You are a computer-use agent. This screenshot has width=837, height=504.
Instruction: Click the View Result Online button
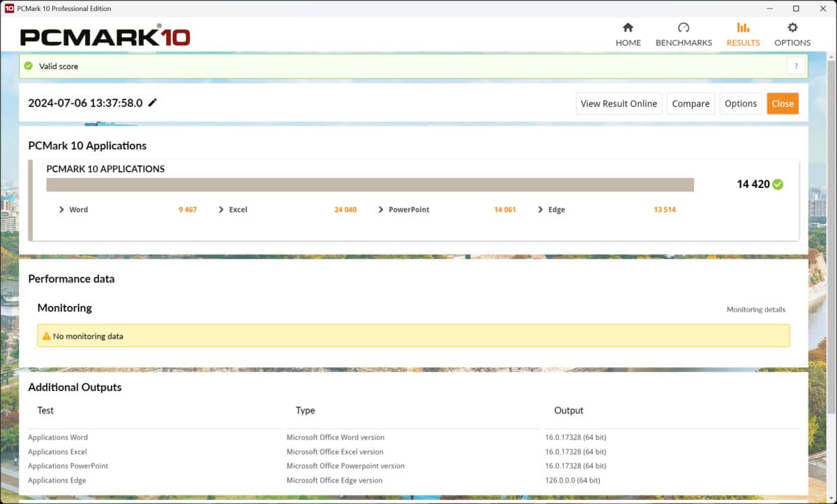(619, 103)
